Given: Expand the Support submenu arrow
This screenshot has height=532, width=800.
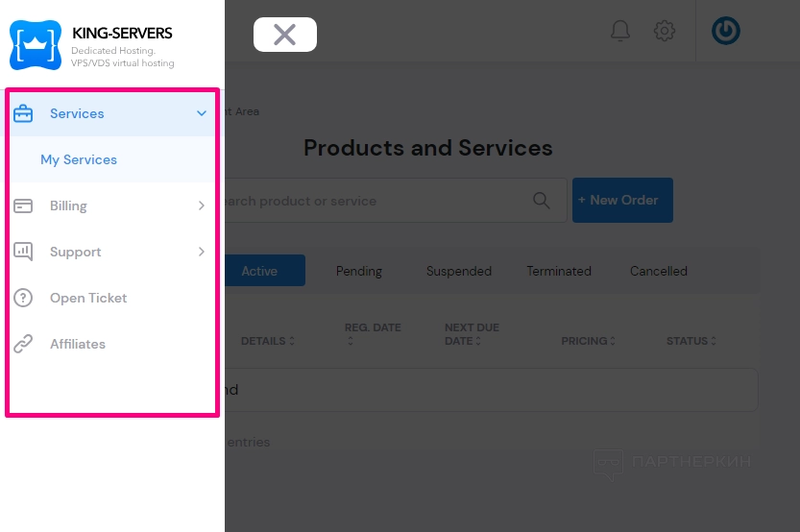Looking at the screenshot, I should click(202, 252).
